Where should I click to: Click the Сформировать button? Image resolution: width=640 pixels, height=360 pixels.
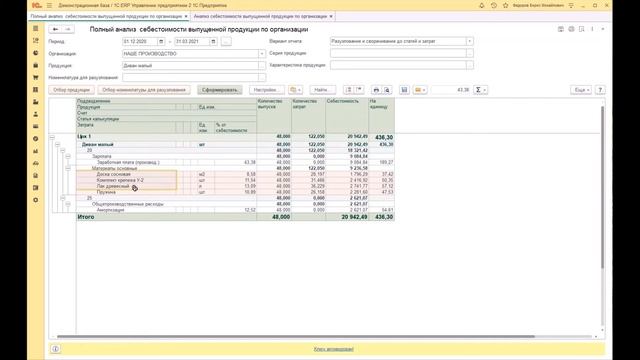pos(220,90)
